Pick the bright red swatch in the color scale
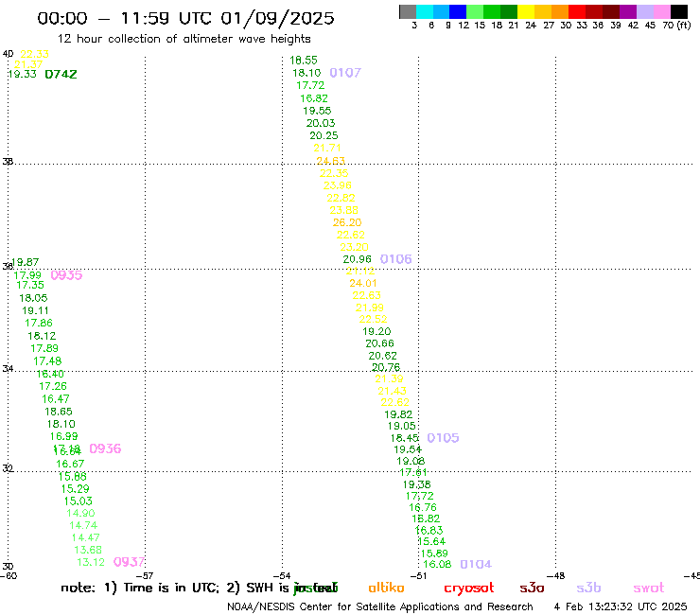The image size is (700, 615). coord(577,11)
